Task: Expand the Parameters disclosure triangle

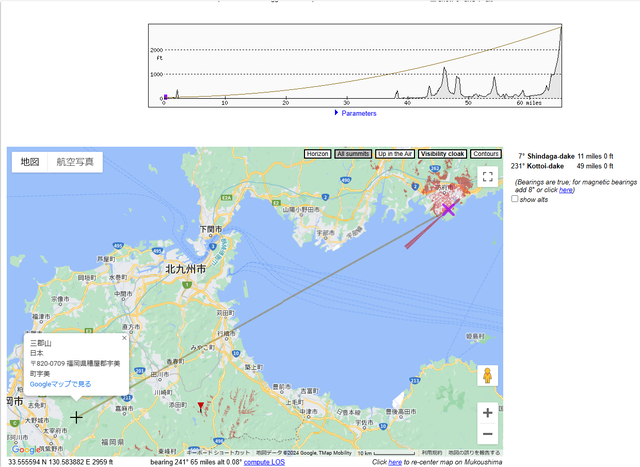Action: [x=336, y=113]
